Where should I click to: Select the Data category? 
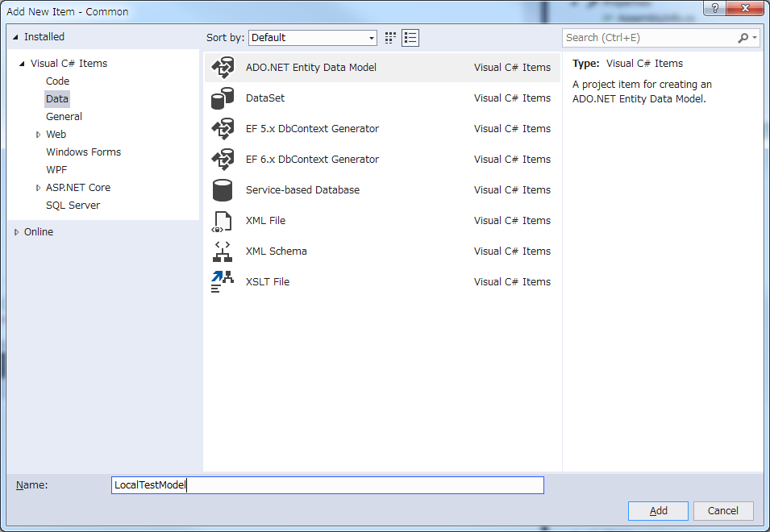57,98
